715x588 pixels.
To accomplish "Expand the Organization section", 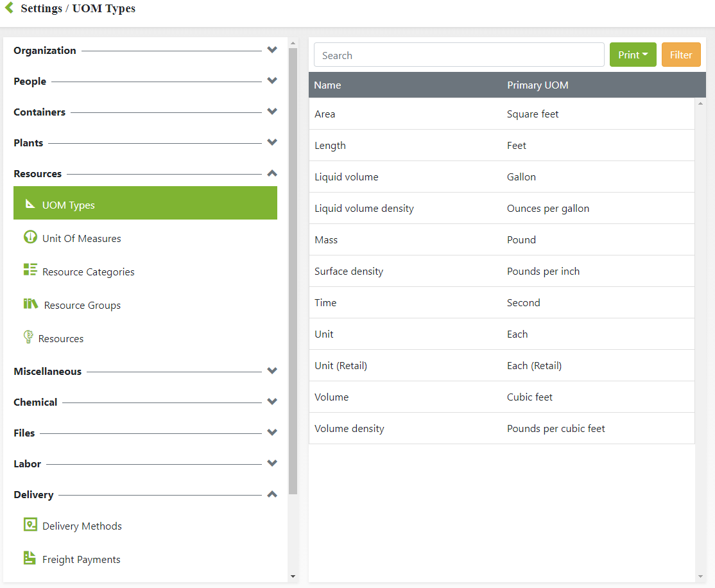I will pos(272,50).
